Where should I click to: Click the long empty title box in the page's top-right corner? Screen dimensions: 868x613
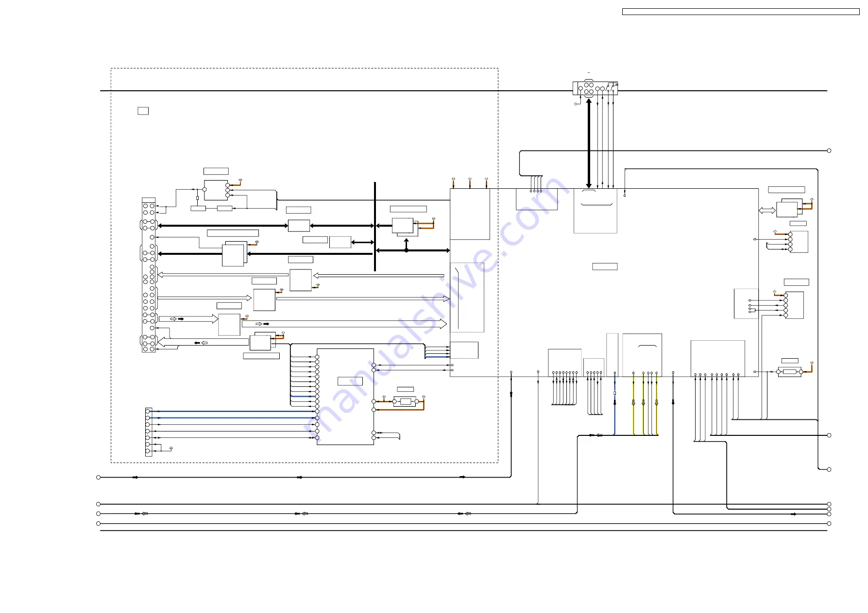741,12
